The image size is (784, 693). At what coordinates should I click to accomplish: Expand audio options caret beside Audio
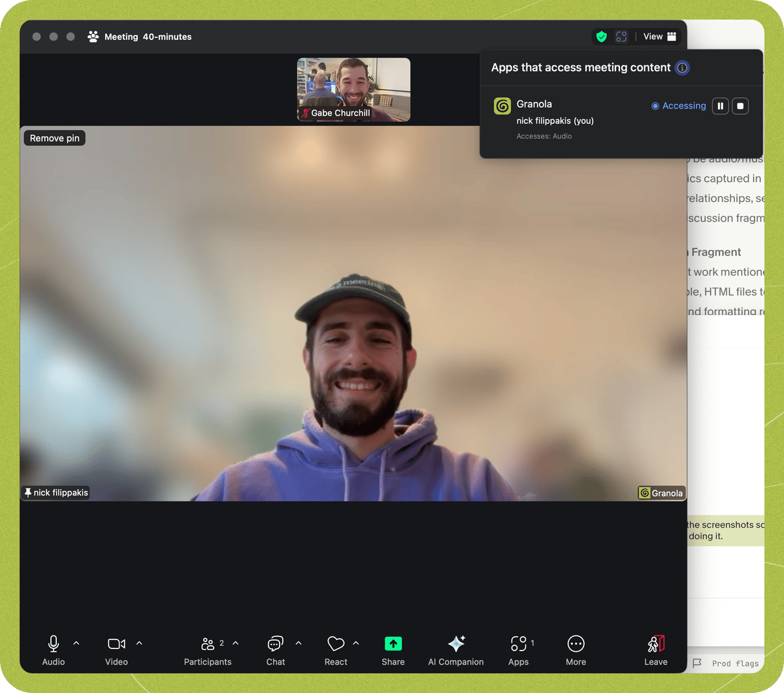click(x=76, y=643)
